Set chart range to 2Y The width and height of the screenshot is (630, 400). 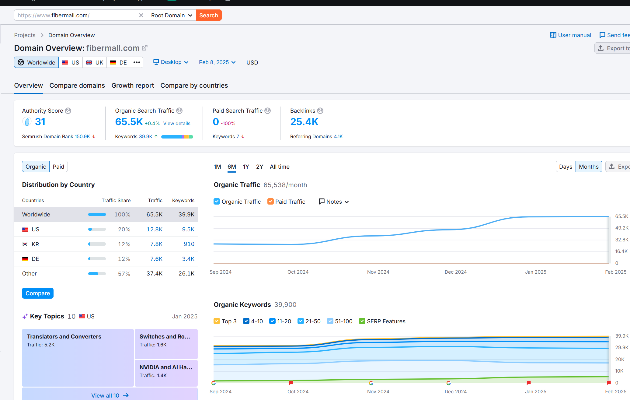(x=260, y=167)
